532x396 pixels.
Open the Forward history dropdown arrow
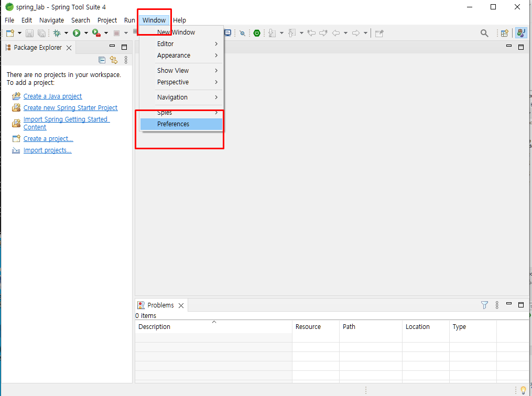click(365, 33)
